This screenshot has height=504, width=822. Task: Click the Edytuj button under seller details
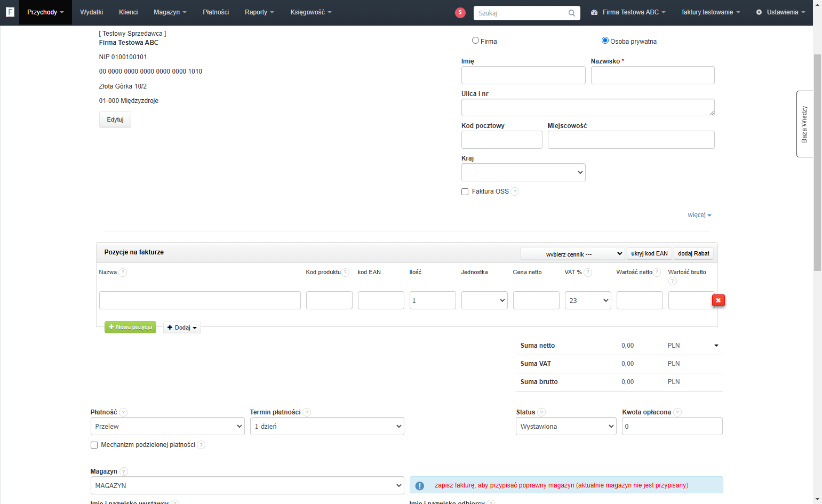pyautogui.click(x=115, y=119)
